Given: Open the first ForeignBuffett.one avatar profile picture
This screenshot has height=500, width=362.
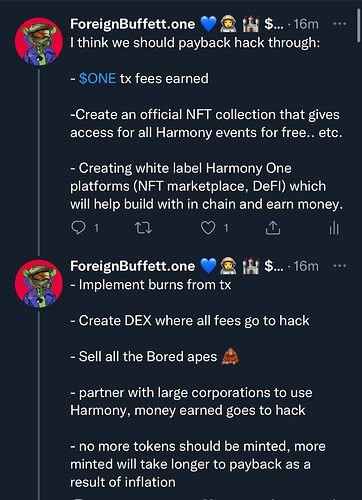Looking at the screenshot, I should point(39,42).
